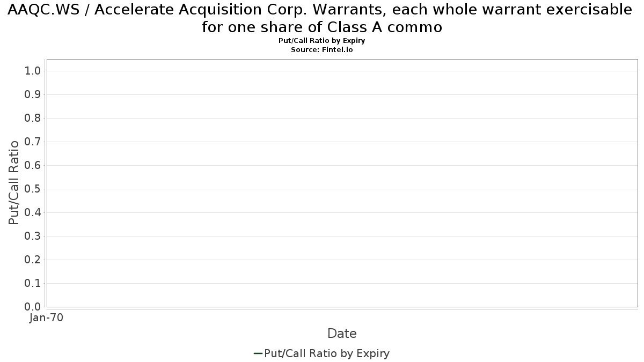Click the 0.6 y-axis tick label
Image resolution: width=644 pixels, height=362 pixels.
33,165
